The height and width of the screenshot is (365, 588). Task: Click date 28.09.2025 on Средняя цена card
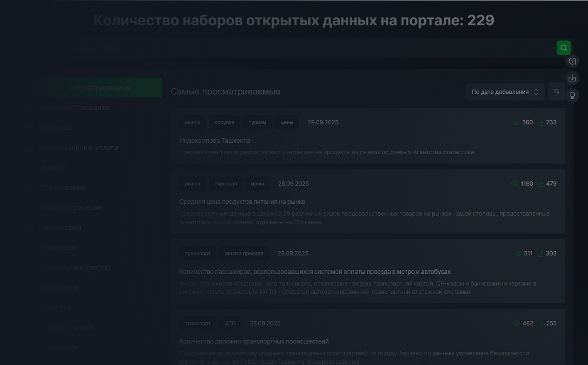[294, 184]
